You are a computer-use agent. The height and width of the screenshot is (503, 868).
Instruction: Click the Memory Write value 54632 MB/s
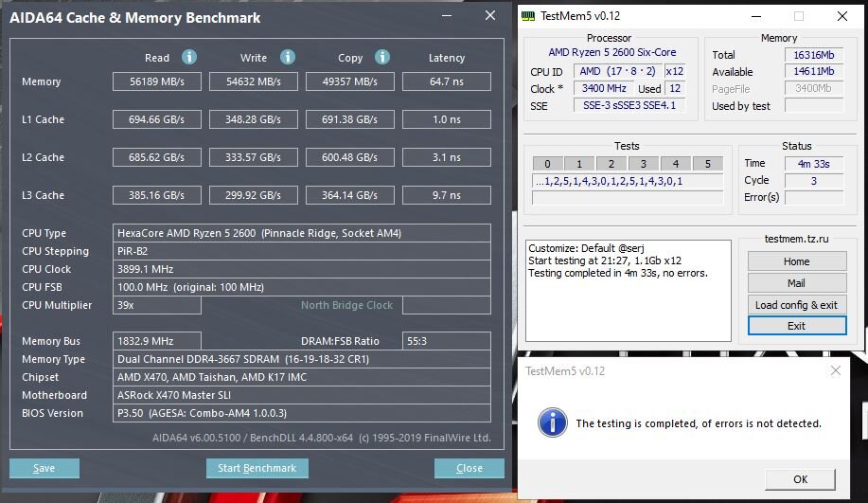tap(253, 81)
